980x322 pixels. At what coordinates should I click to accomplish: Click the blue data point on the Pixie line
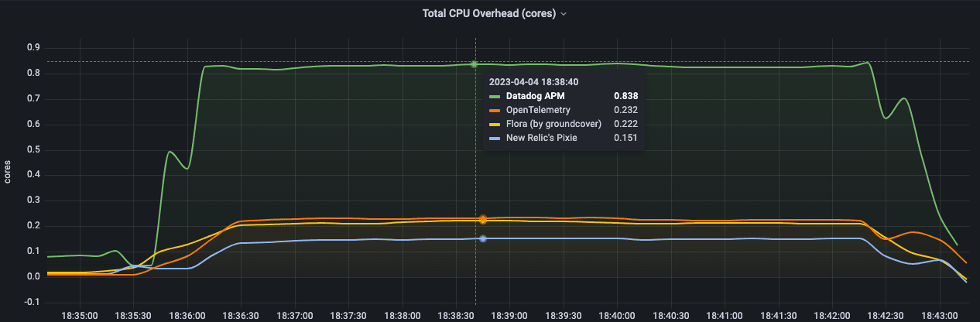[482, 238]
